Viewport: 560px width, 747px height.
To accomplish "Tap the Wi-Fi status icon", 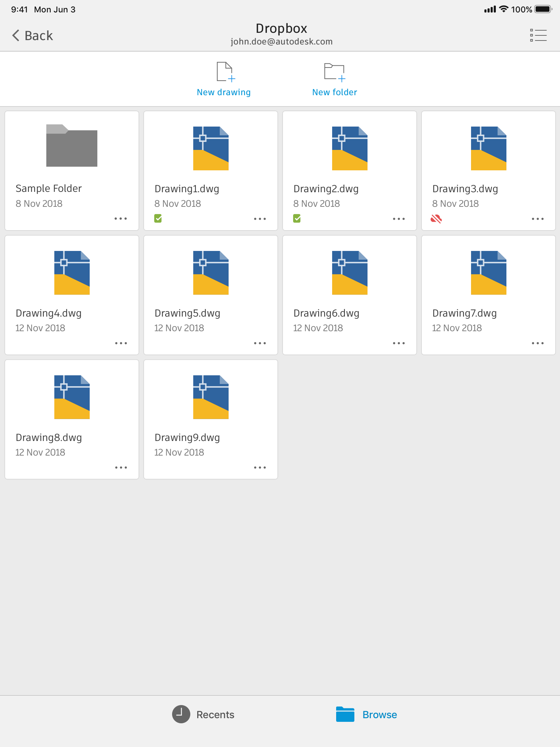I will 503,9.
